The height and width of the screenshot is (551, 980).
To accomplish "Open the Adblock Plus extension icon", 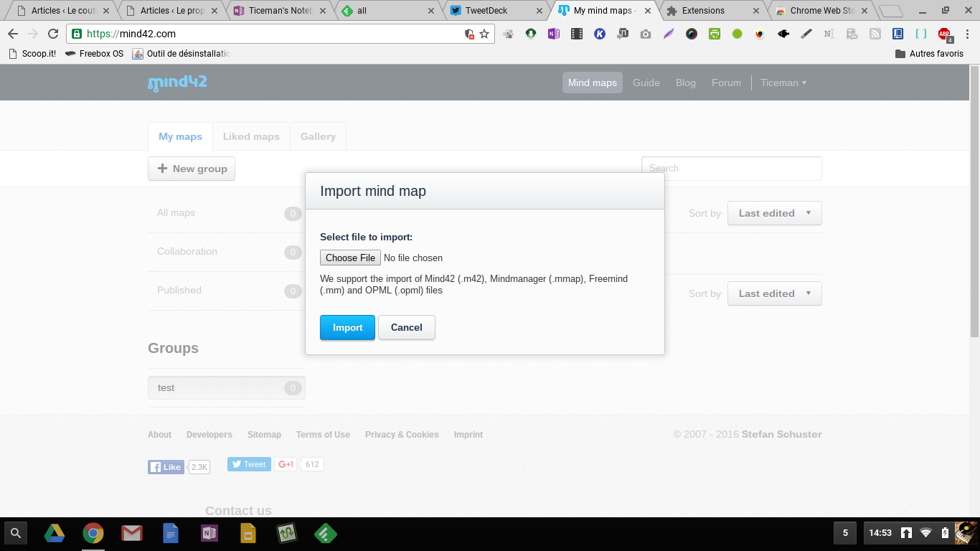I will (x=944, y=34).
